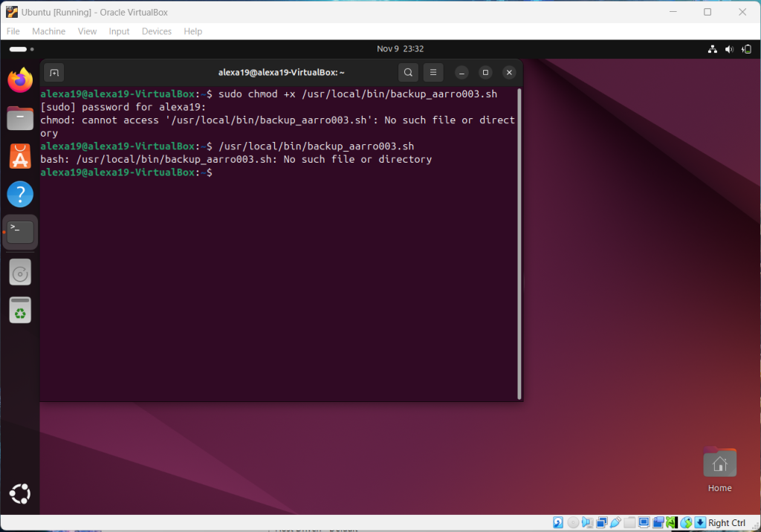Click the terminal search icon
The image size is (761, 532).
click(408, 73)
